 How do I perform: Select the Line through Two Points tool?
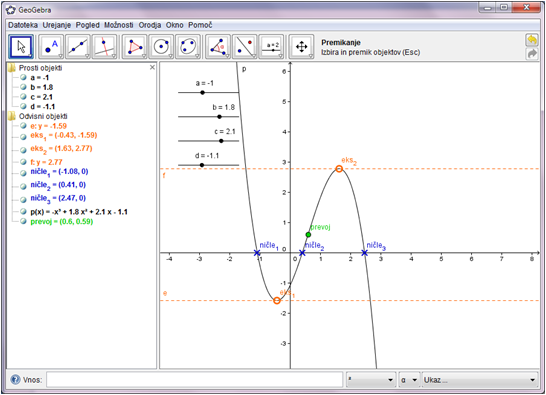[x=78, y=47]
